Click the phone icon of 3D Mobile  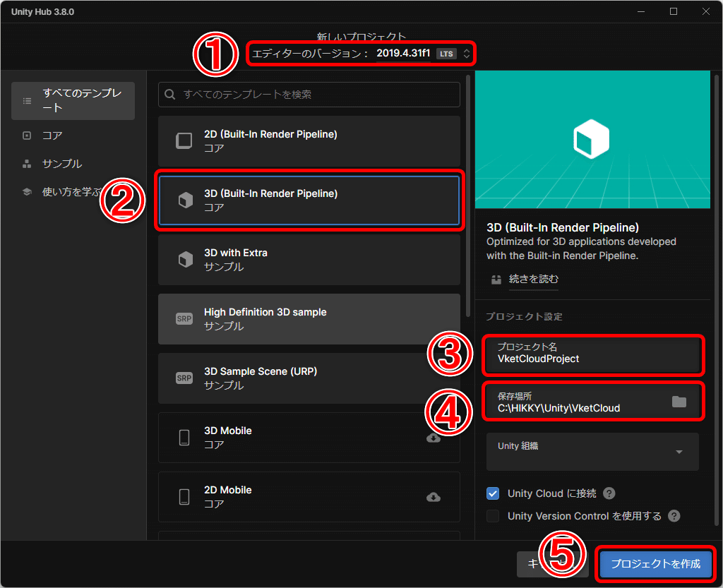pos(184,438)
